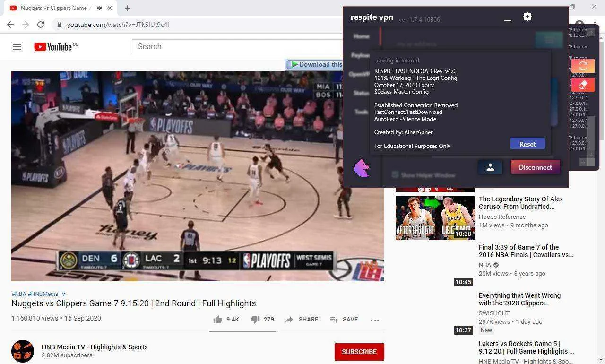Click the Respite VPN wolf logo
Screen dimensions: 605x364
pos(362,168)
